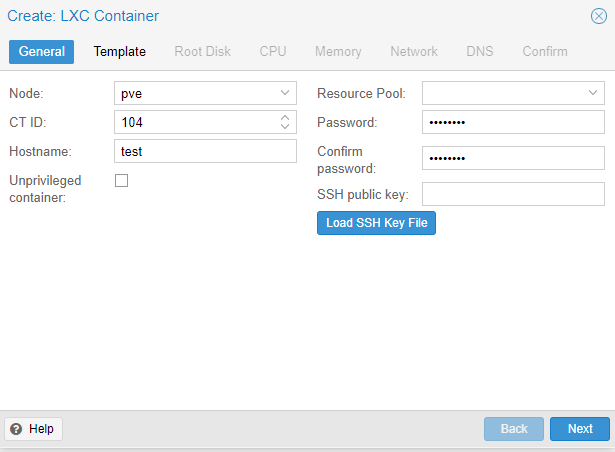Focus the Hostname input field
The image size is (615, 452).
pos(205,151)
